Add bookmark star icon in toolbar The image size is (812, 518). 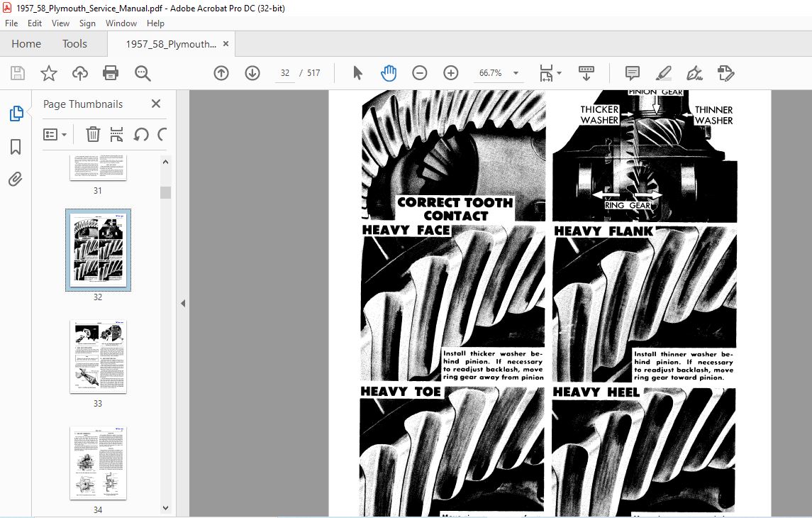pos(49,73)
